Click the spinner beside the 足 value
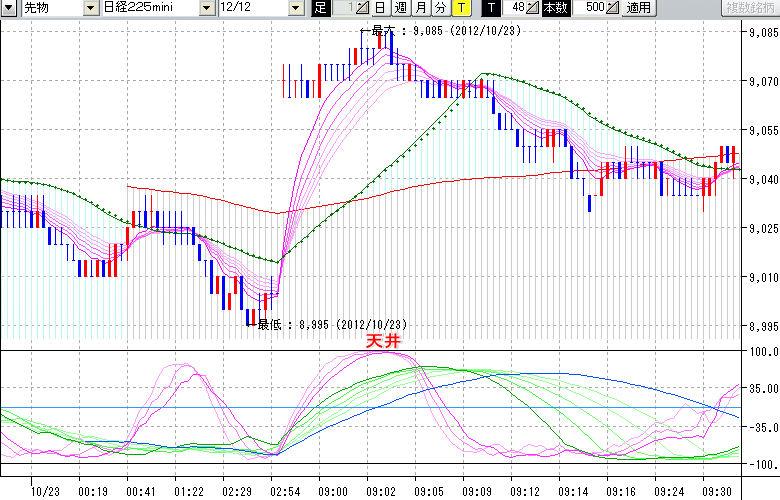The width and height of the screenshot is (780, 500). pyautogui.click(x=365, y=8)
